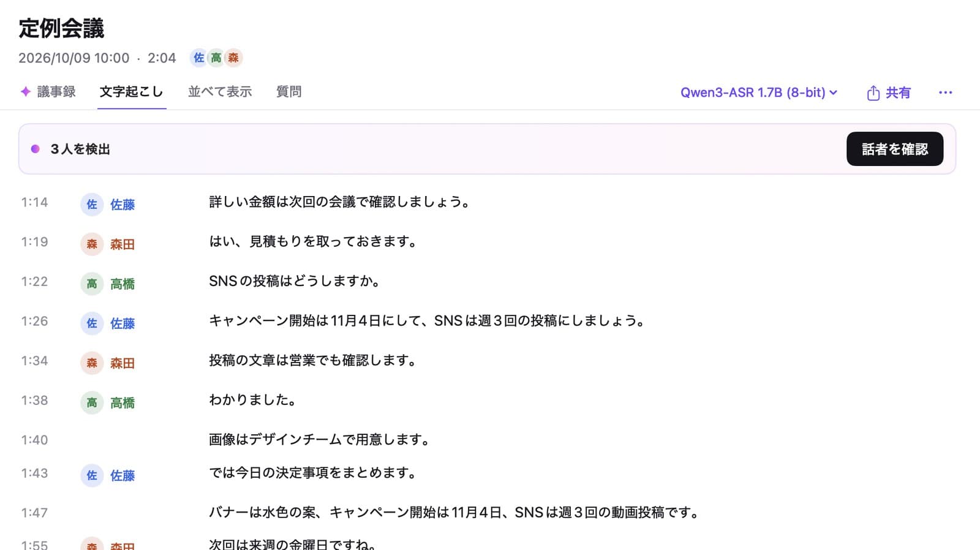
Task: Open the 議事録 tab with sparkle icon
Action: [48, 92]
